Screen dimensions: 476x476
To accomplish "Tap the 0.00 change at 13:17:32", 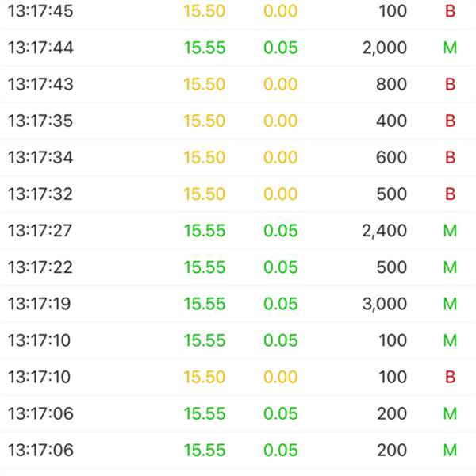I will click(280, 194).
